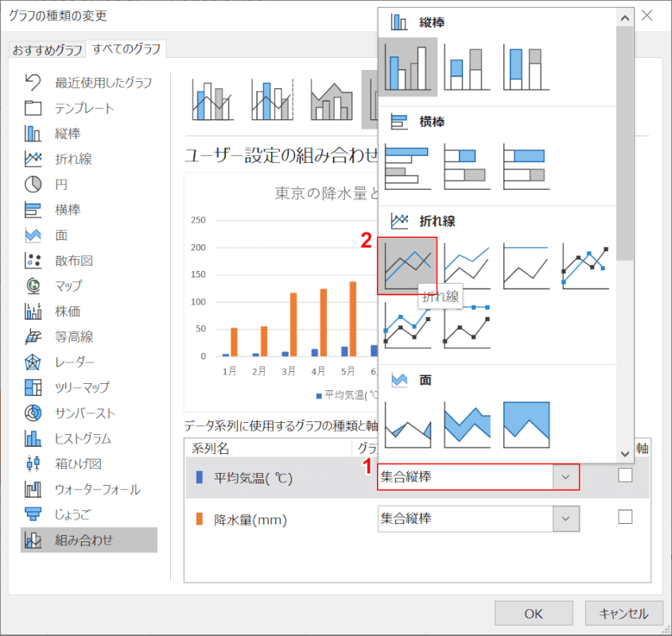The image size is (672, 636).
Task: Switch to the おすすめグラフ tab
Action: pyautogui.click(x=47, y=50)
